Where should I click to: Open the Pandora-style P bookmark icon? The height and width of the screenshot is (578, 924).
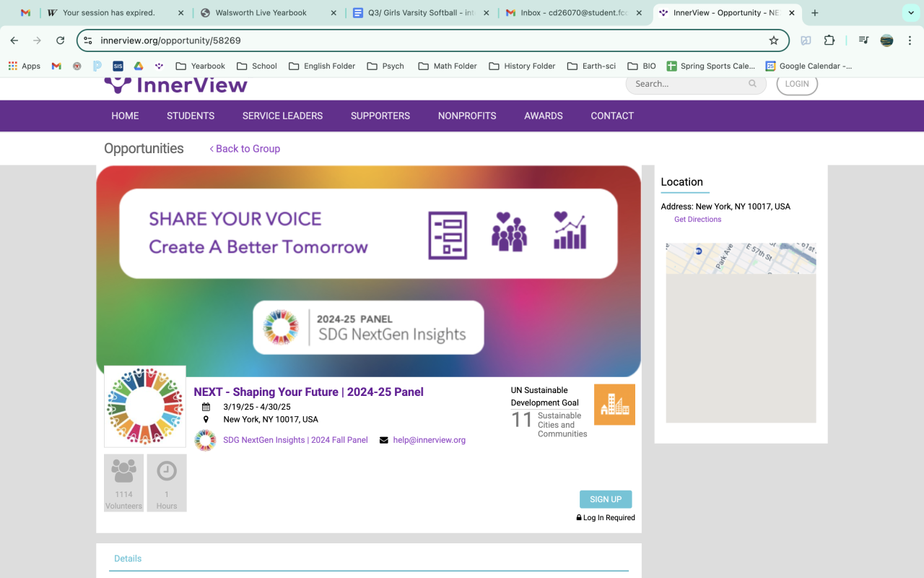tap(97, 66)
